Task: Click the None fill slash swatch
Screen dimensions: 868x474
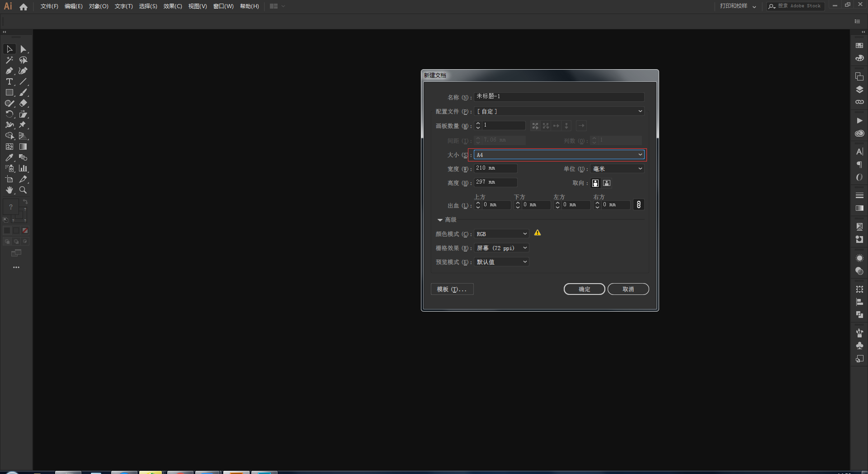Action: pyautogui.click(x=25, y=231)
